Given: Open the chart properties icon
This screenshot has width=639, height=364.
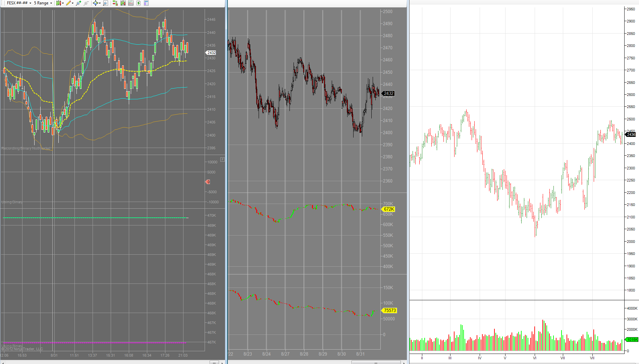Looking at the screenshot, I should click(146, 3).
